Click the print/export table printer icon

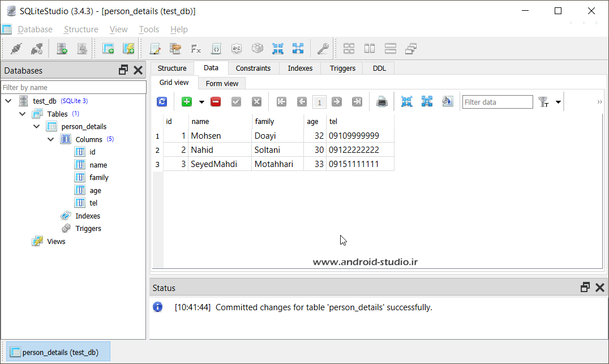click(382, 102)
